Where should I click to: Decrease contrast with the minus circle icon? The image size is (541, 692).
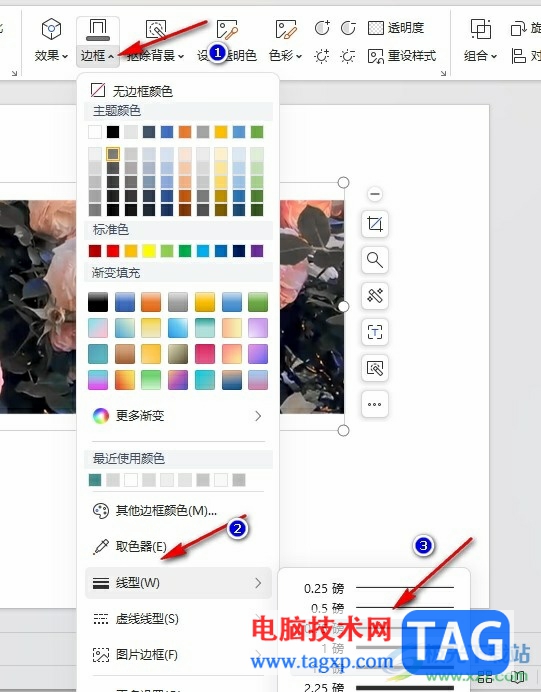click(348, 28)
